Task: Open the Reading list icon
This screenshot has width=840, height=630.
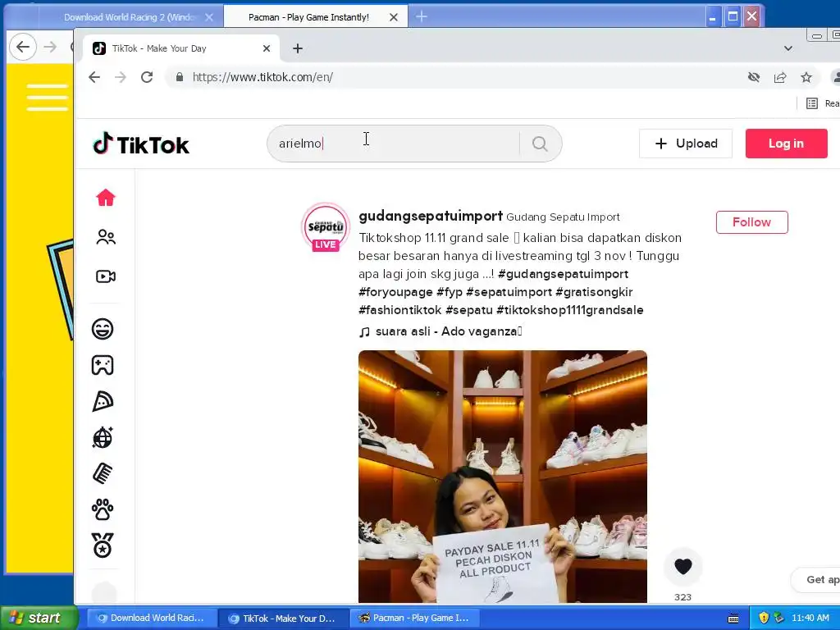Action: click(812, 103)
